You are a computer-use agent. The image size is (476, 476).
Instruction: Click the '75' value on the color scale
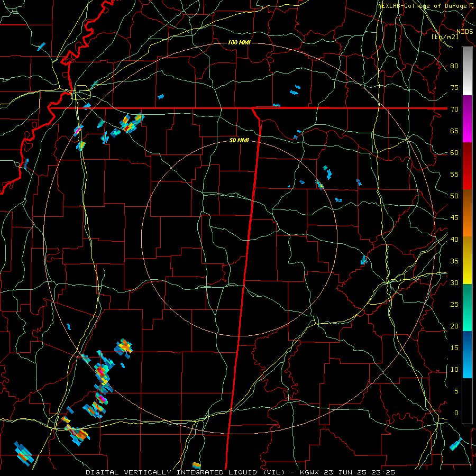coord(454,87)
